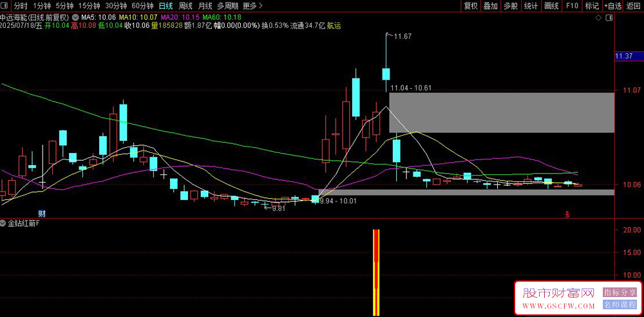Screen dimensions: 644x317
Task: Click the red dollar sign marker
Action: [x=567, y=214]
